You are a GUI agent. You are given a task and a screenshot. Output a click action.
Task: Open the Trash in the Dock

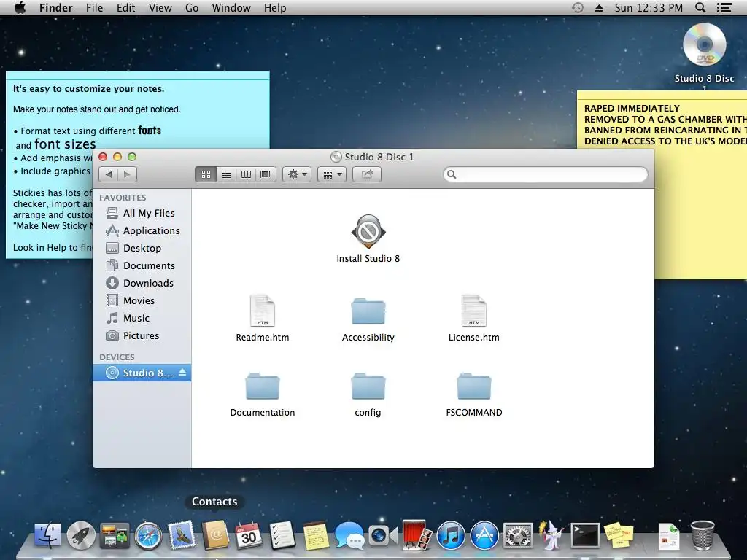pos(703,535)
